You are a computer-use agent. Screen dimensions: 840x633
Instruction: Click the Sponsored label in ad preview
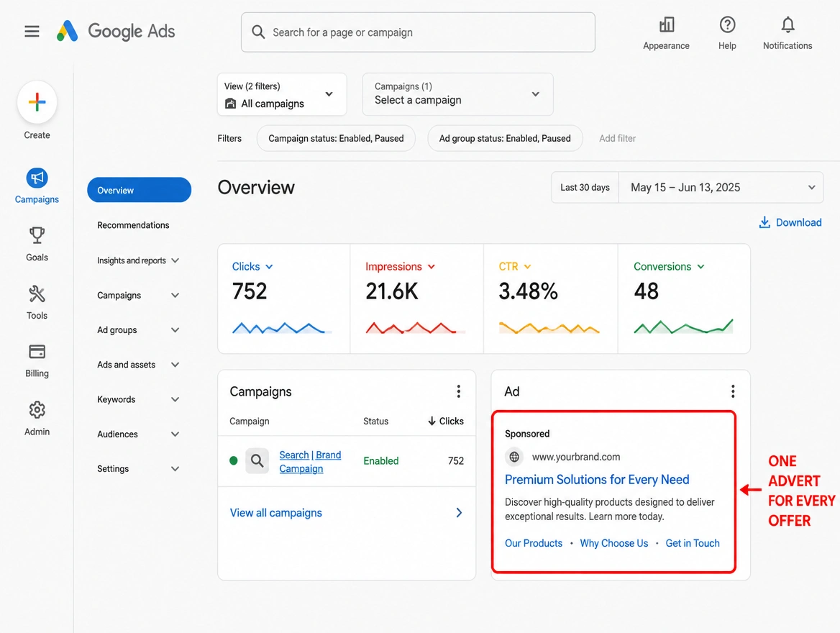(527, 434)
